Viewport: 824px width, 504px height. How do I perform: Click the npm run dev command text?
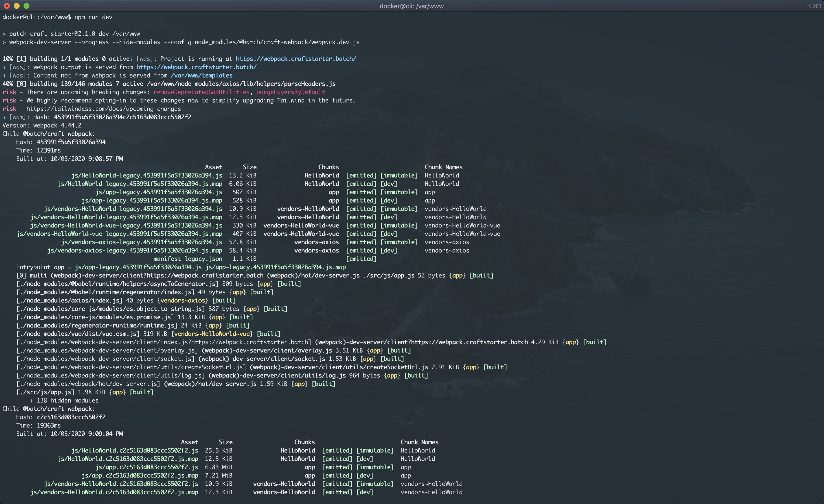[93, 17]
